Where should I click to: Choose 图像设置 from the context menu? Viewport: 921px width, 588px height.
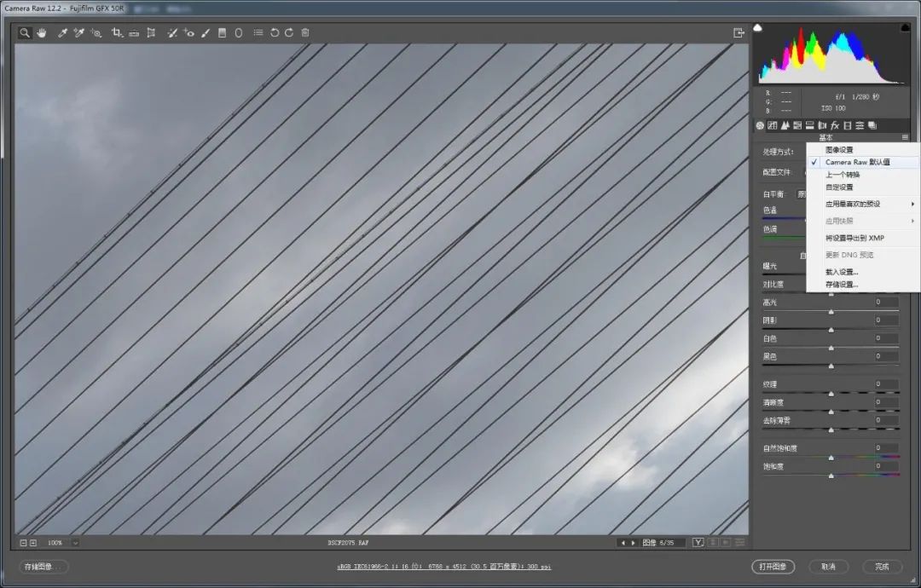[x=839, y=150]
